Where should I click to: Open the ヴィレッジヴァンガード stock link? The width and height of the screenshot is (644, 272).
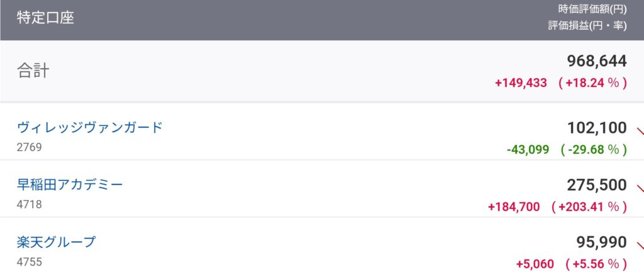pos(90,127)
